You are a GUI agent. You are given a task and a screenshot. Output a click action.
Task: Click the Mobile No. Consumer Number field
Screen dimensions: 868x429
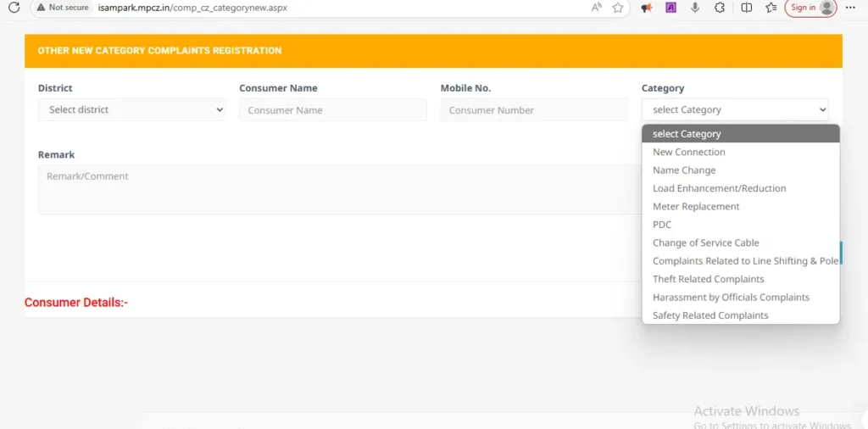pyautogui.click(x=534, y=109)
